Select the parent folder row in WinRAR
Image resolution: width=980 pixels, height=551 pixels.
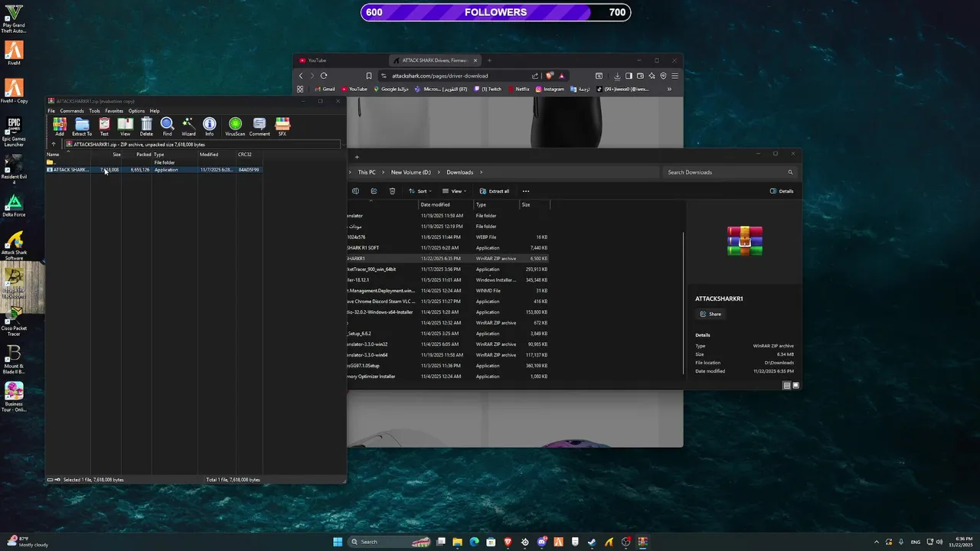pos(153,162)
